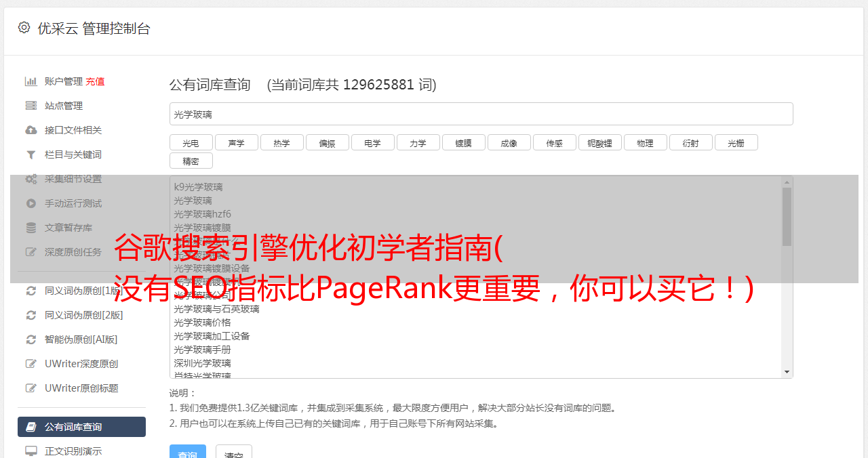Select the 偏振 tag button
This screenshot has height=458, width=868.
[327, 142]
